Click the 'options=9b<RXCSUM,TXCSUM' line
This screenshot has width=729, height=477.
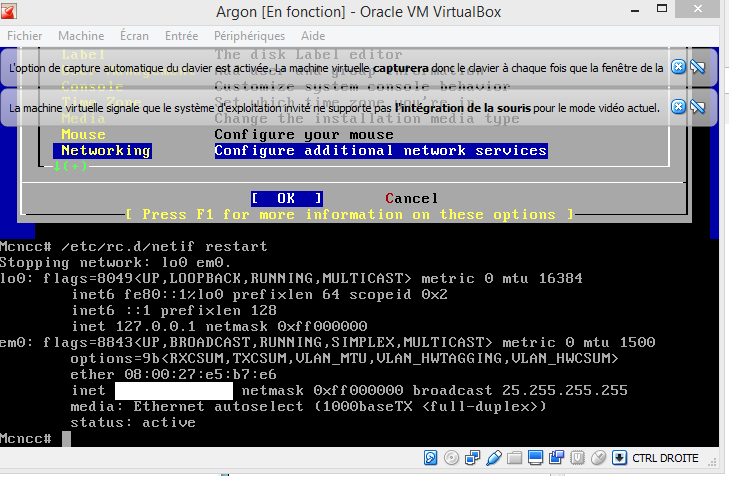[x=344, y=358]
